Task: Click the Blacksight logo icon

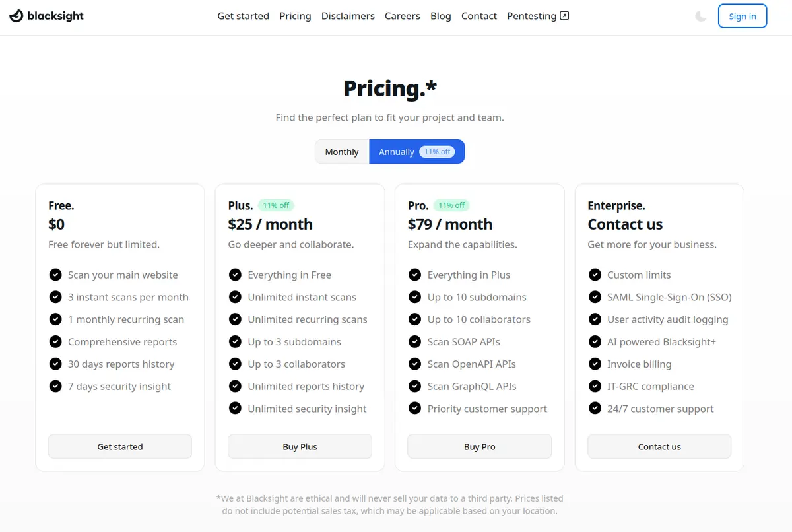Action: (16, 16)
